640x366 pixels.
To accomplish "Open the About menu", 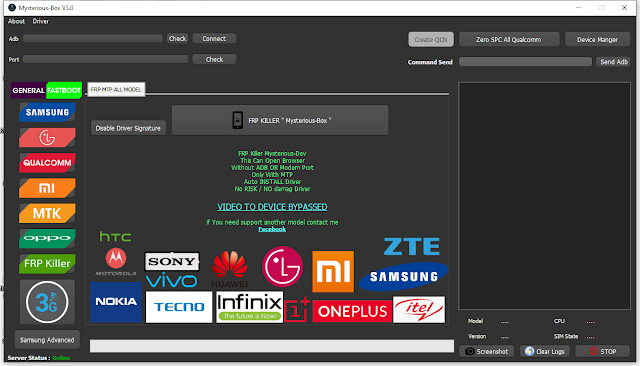I will (x=16, y=21).
